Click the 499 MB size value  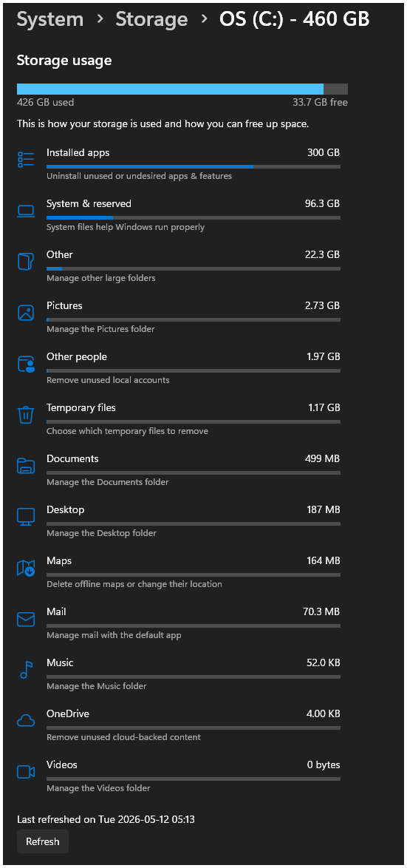tap(322, 458)
